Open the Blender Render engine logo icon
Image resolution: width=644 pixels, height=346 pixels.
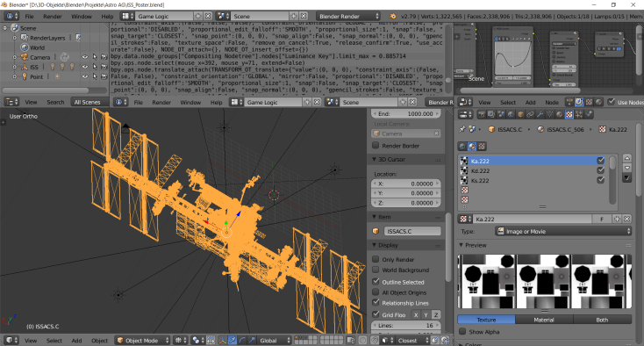click(x=393, y=16)
